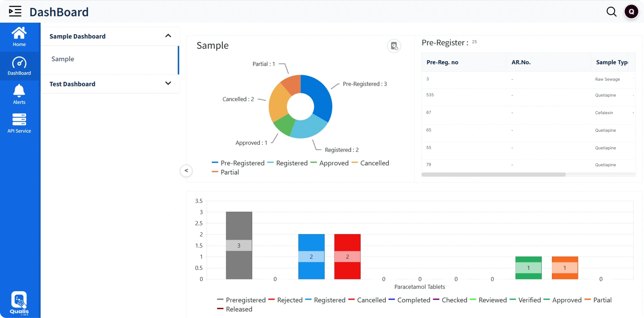Click the green Approved bar showing 1
This screenshot has height=318, width=644.
[528, 268]
